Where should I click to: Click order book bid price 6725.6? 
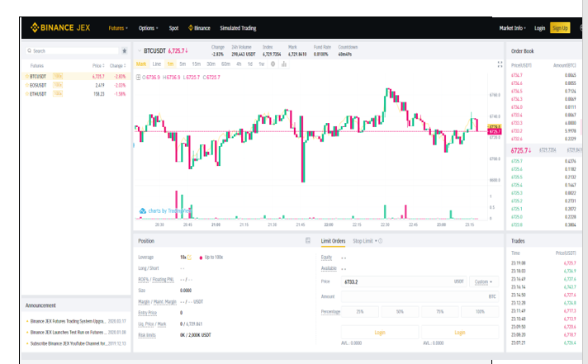click(517, 169)
